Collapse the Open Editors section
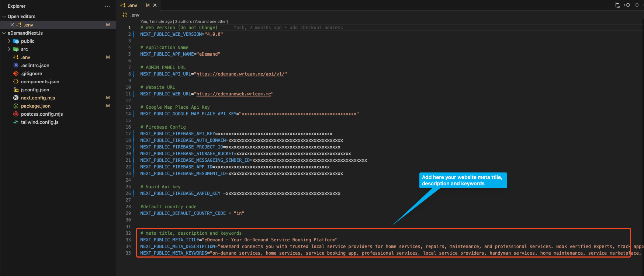Image resolution: width=644 pixels, height=276 pixels. [x=4, y=17]
